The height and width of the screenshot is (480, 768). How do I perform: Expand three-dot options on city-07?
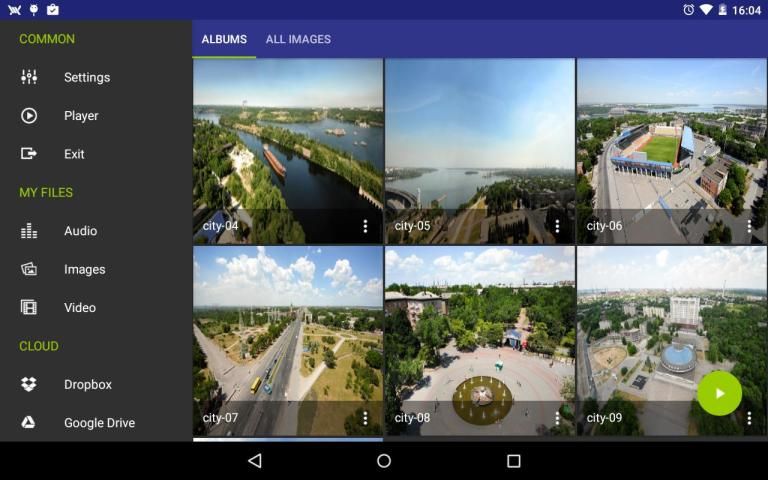(365, 418)
